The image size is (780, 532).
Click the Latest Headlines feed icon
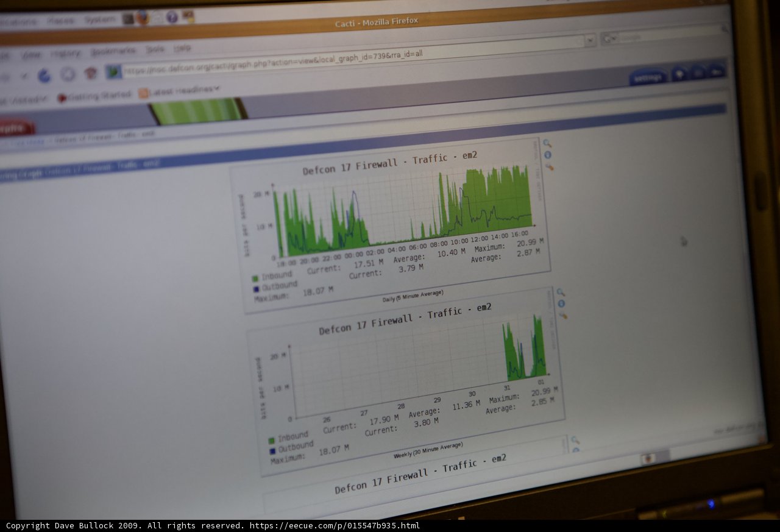click(144, 93)
